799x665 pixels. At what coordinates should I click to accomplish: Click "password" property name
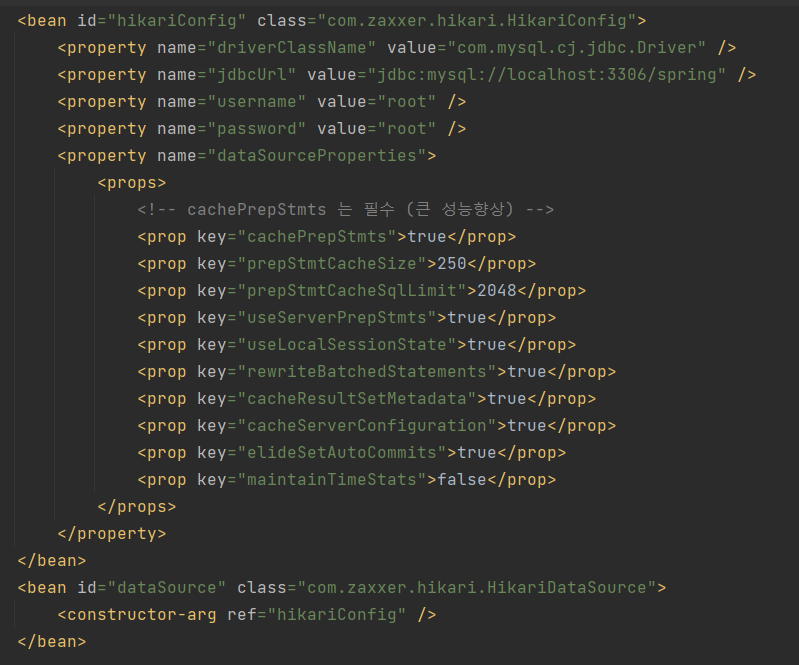pos(256,129)
